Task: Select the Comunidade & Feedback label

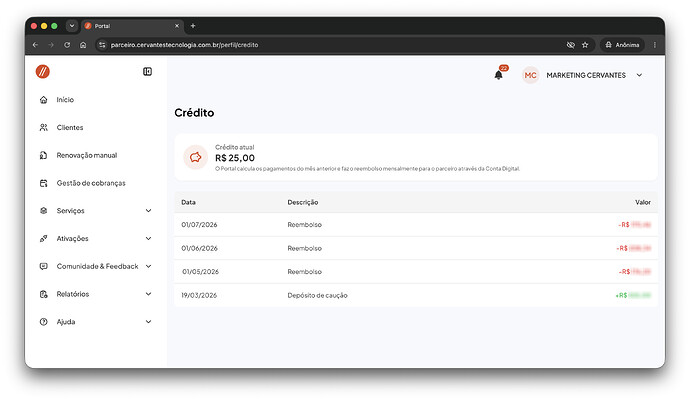Action: pyautogui.click(x=97, y=266)
